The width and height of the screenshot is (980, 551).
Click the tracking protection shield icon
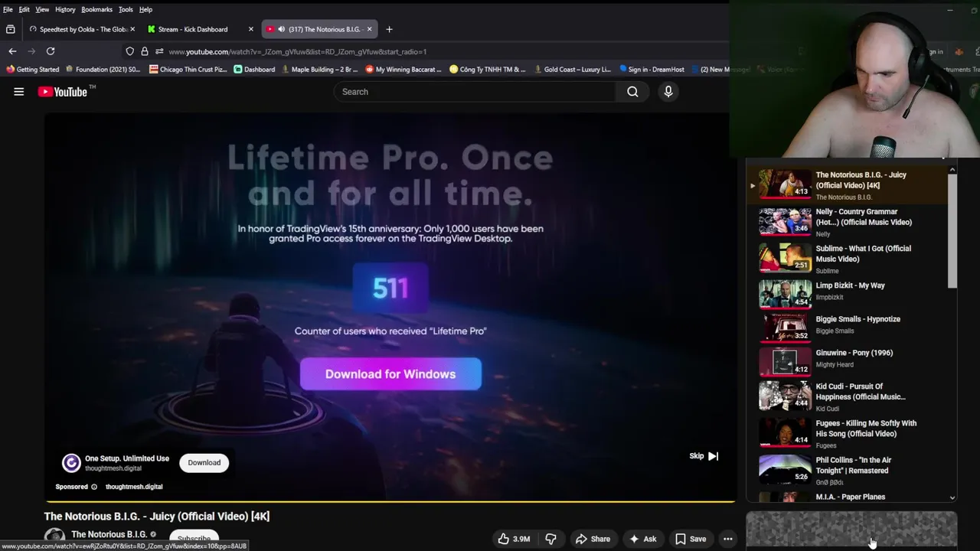(130, 51)
